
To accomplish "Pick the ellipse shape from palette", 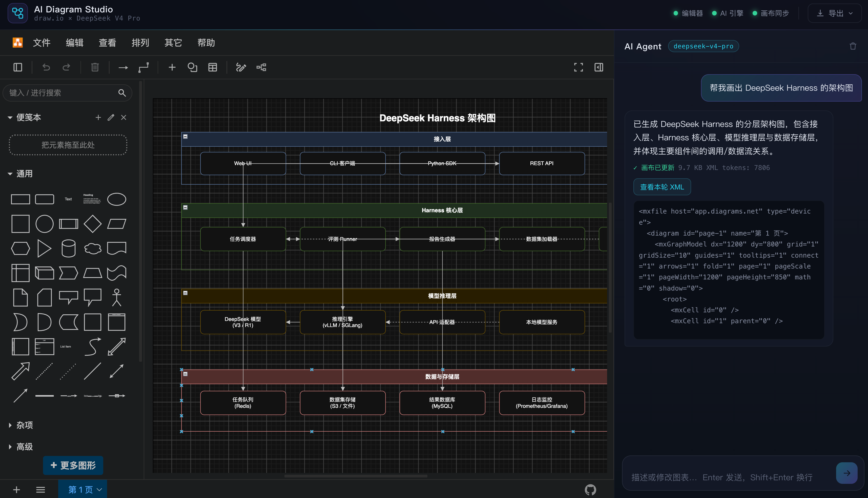I will (116, 199).
